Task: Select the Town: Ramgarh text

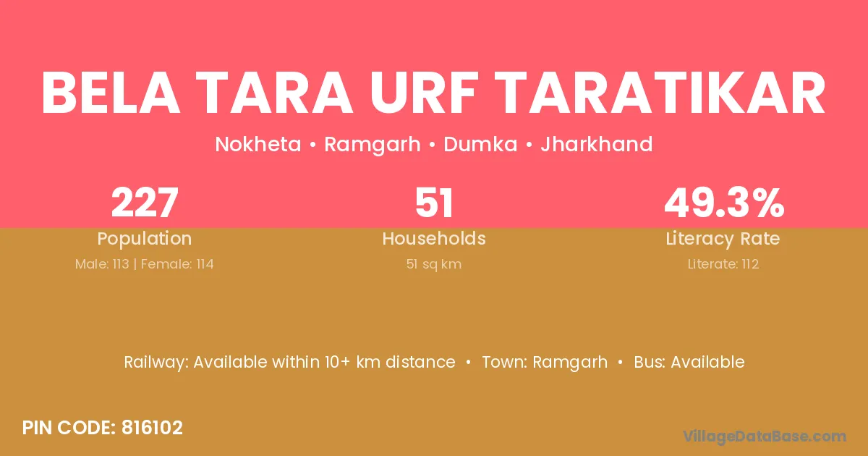Action: [x=545, y=362]
